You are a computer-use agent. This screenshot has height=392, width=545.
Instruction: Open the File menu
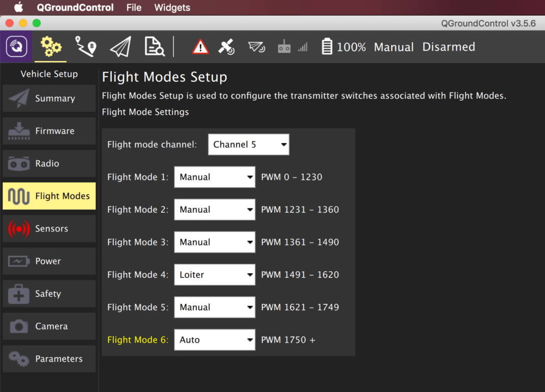[x=134, y=7]
